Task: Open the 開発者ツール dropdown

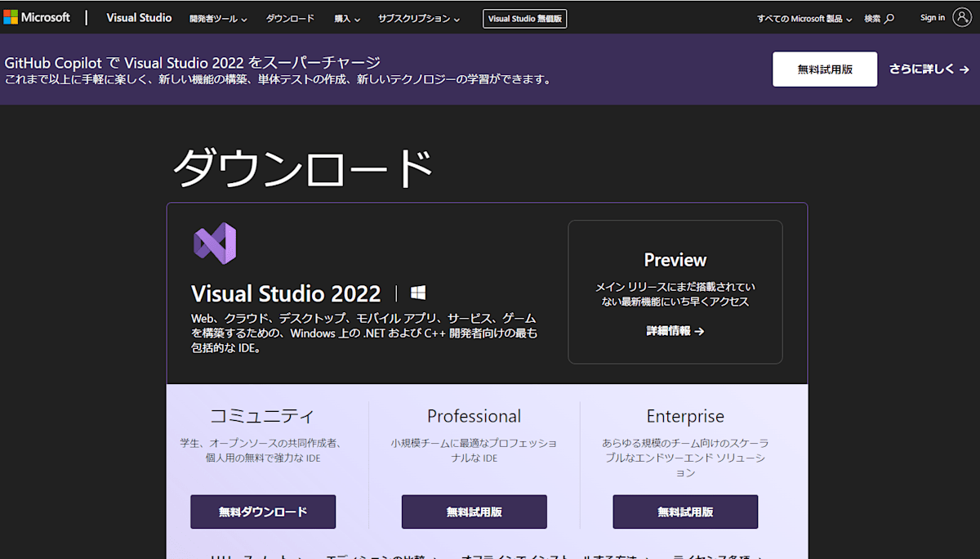Action: (217, 17)
